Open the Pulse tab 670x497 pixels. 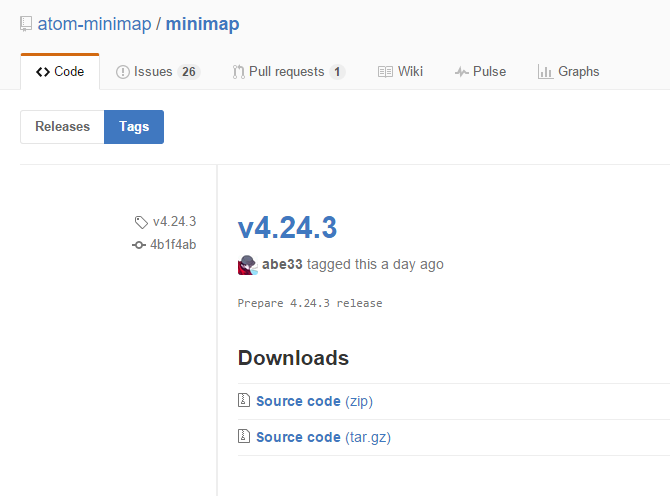pos(480,71)
